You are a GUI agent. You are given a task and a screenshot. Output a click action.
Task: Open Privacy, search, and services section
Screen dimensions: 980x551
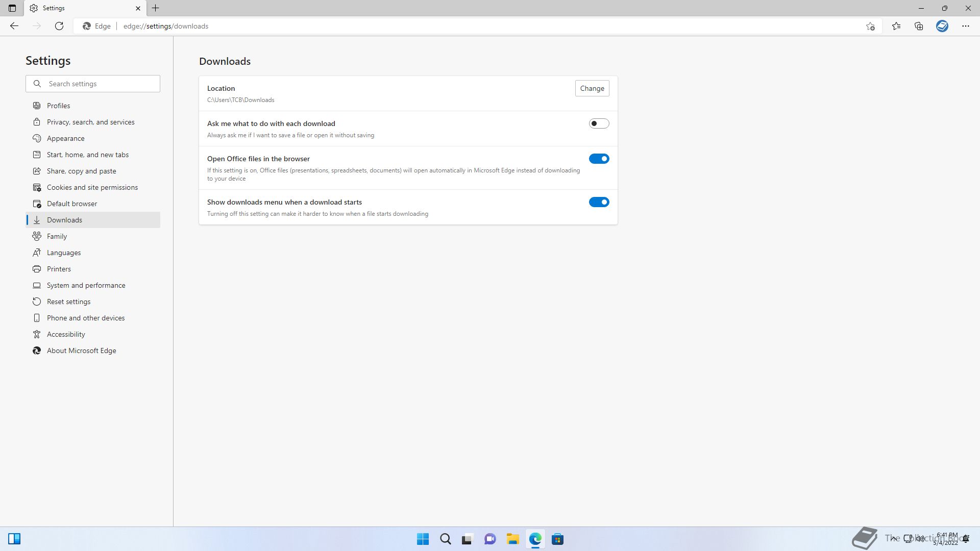tap(93, 122)
